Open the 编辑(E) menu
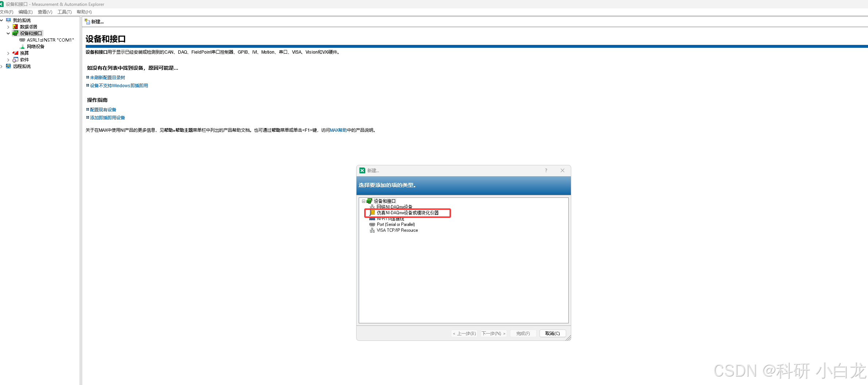The width and height of the screenshot is (868, 385). 26,12
